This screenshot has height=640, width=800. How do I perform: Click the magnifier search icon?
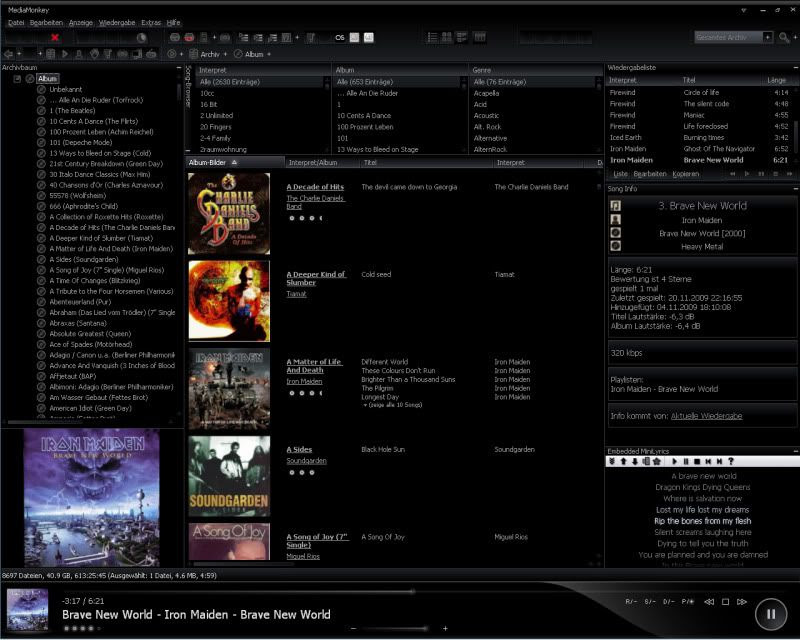click(x=783, y=37)
